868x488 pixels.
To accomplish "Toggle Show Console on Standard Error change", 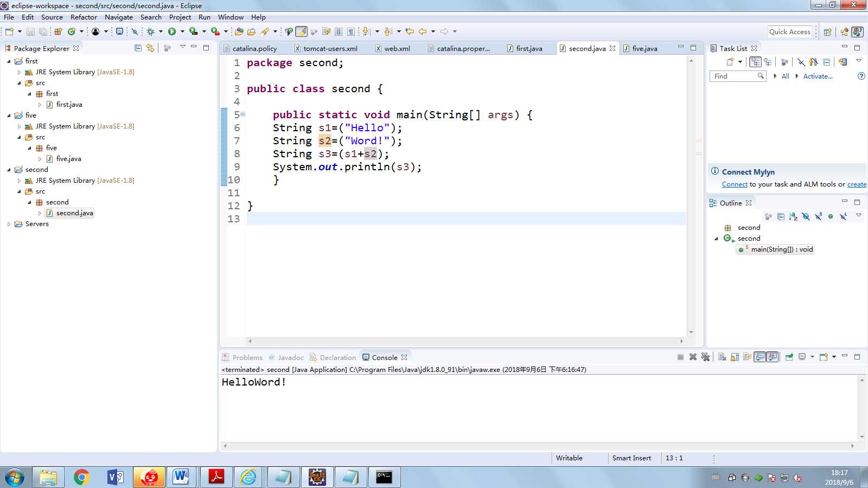I will (772, 357).
